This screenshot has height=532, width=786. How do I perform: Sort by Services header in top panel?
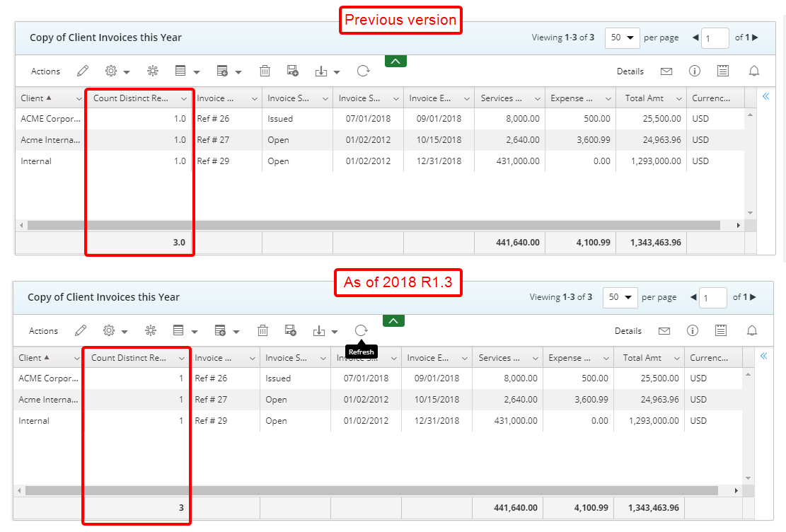(x=502, y=98)
